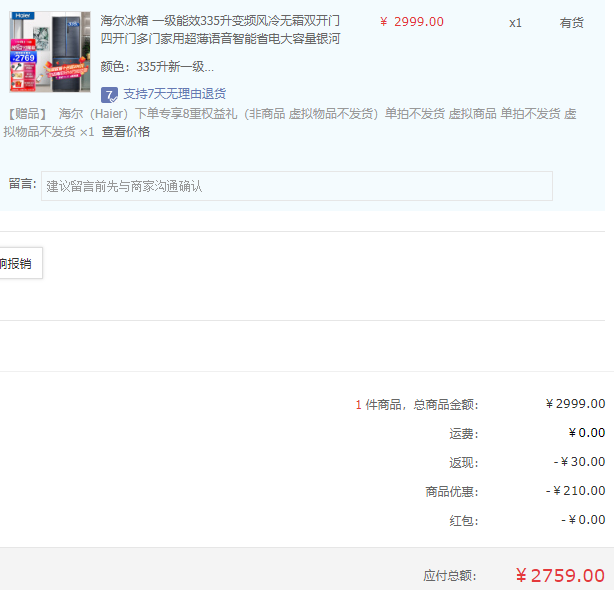Screen dimensions: 614x590
Task: Click the 1 件商品，总商品金额 label
Action: pyautogui.click(x=417, y=404)
